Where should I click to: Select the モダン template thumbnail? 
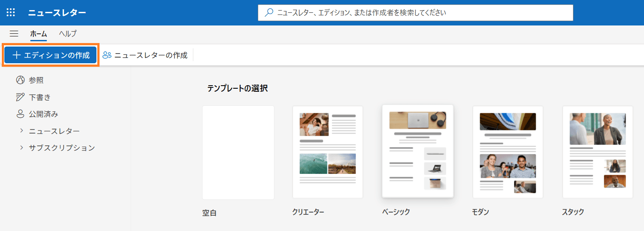pos(508,152)
